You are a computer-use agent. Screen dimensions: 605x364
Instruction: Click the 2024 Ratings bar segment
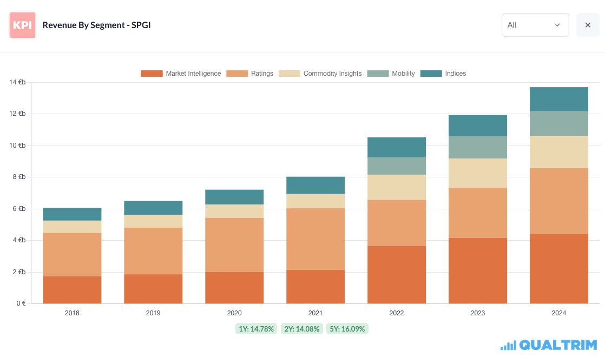pyautogui.click(x=558, y=201)
